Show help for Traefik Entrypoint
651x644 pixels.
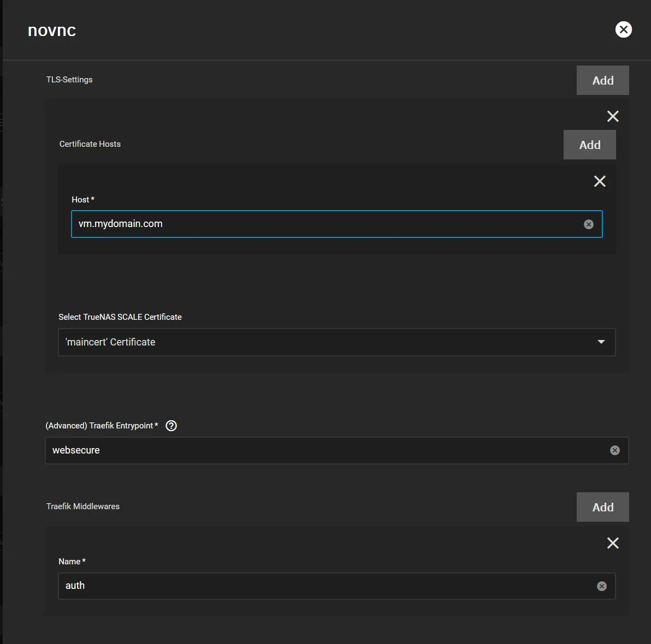click(x=171, y=426)
